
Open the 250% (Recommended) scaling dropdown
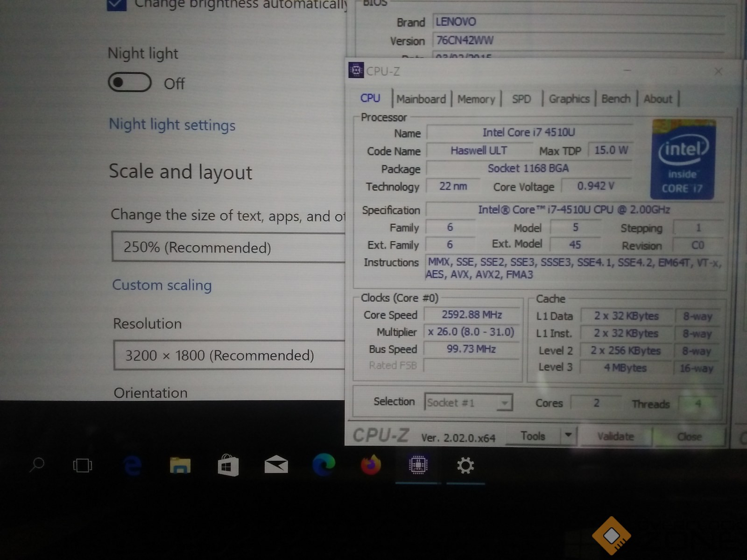(228, 247)
